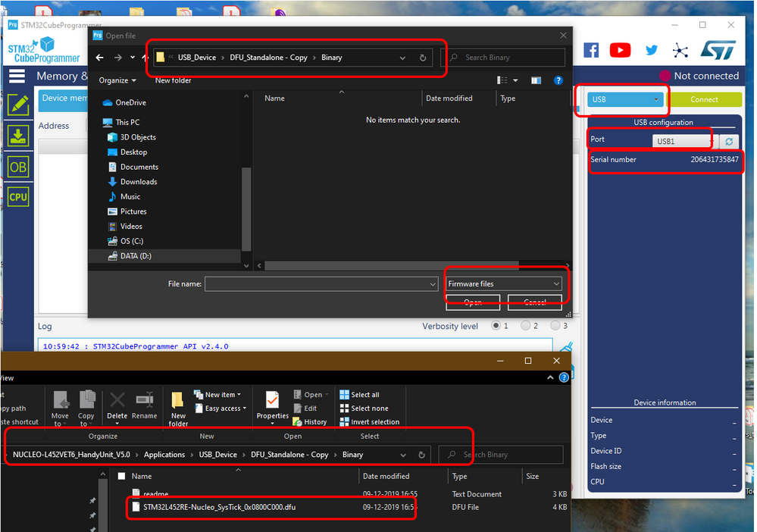Click History in the Explorer ribbon

pos(310,422)
